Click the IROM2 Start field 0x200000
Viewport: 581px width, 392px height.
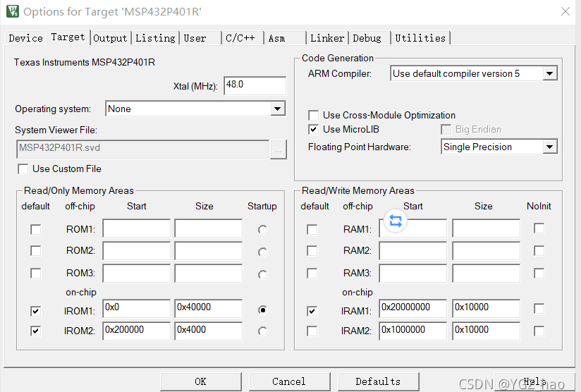click(136, 331)
